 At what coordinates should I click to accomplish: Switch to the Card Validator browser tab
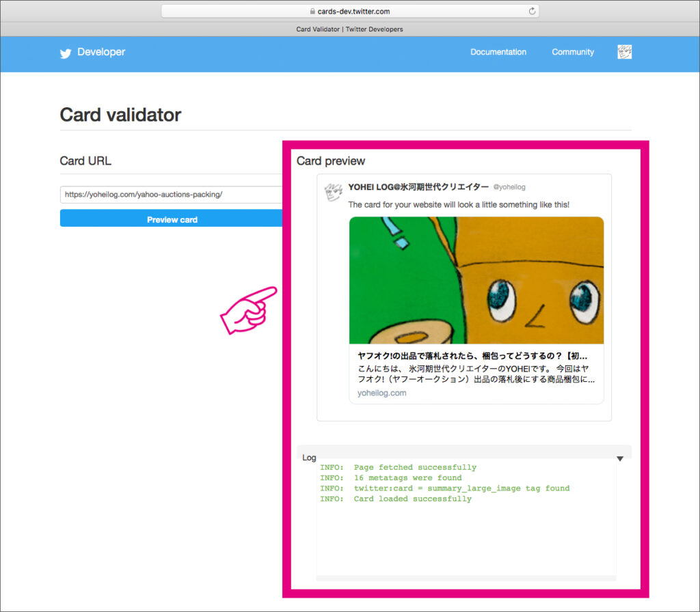[x=349, y=29]
